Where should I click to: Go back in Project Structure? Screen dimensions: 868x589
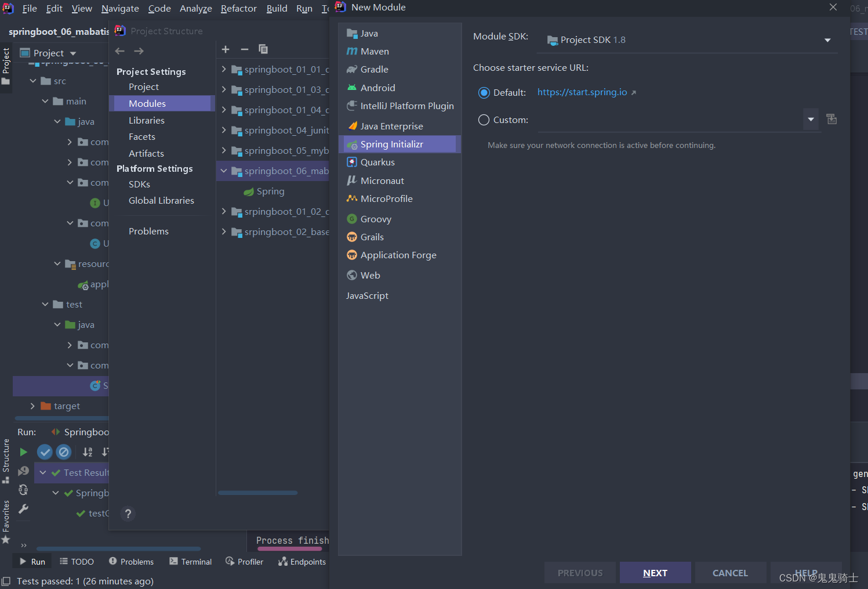[120, 51]
